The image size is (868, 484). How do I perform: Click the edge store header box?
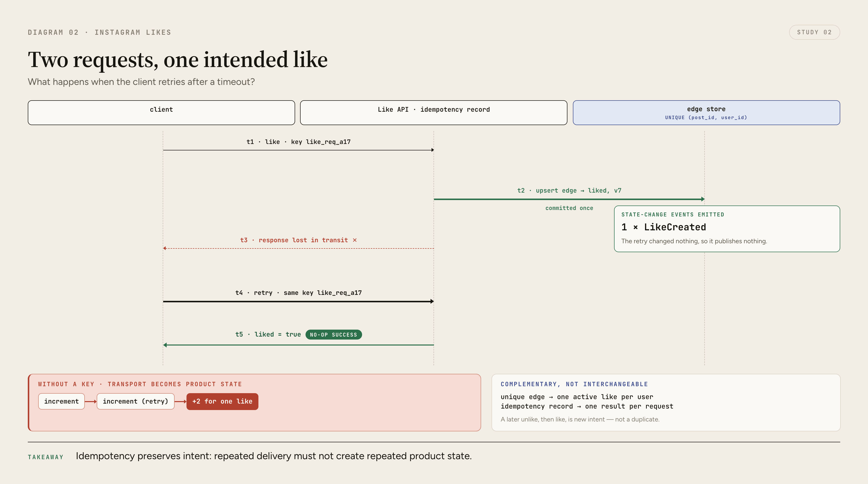tap(706, 113)
